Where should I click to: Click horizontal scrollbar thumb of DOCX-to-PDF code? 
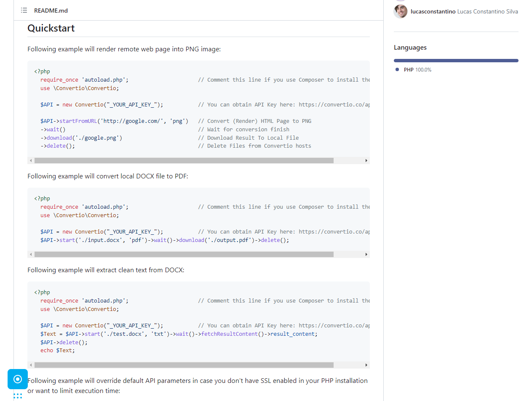pyautogui.click(x=184, y=255)
